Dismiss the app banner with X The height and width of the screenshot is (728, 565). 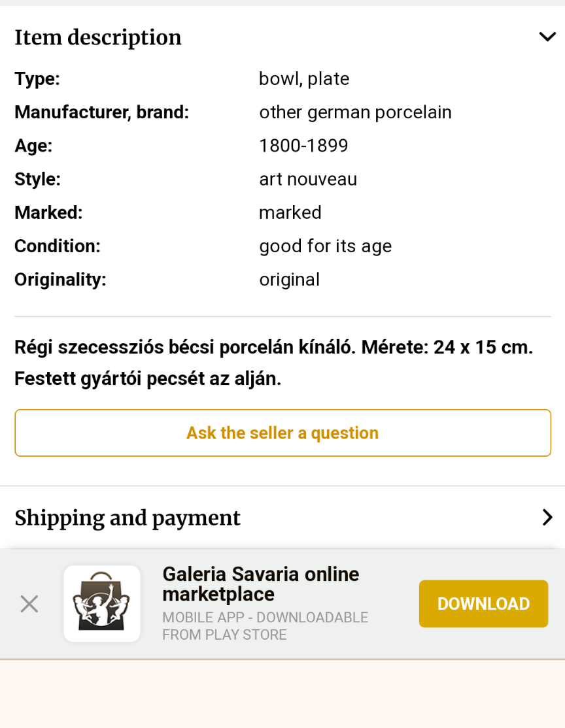pos(29,604)
